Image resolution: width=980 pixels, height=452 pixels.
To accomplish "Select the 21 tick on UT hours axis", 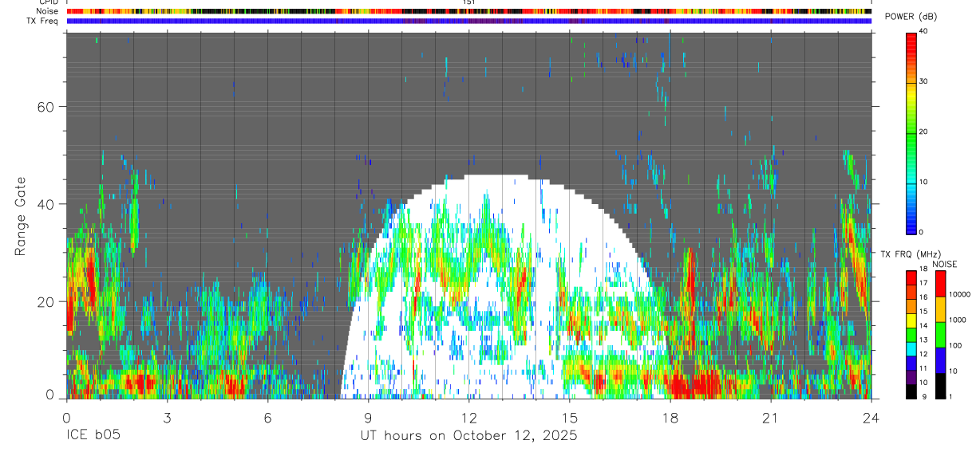I will point(770,417).
